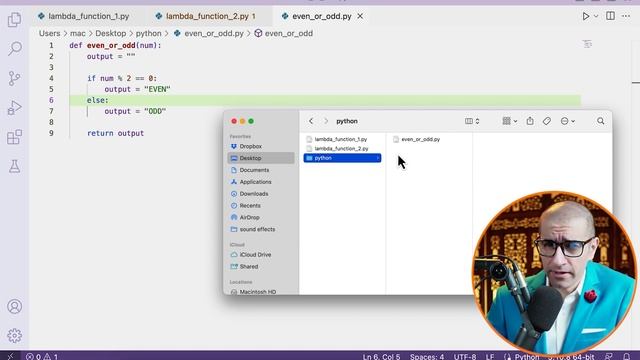Click the python breadcrumb segment
Image resolution: width=640 pixels, height=360 pixels.
[x=149, y=33]
